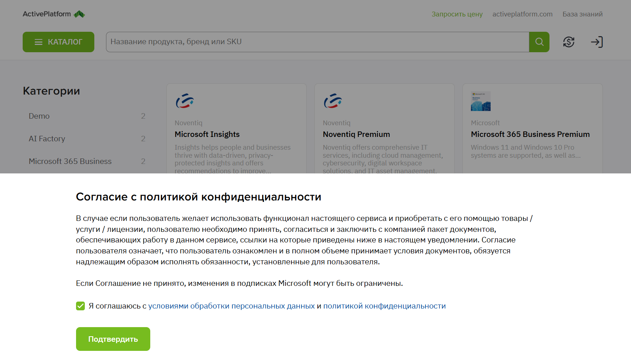Open условиями обработки персональных данных link
Screen dimensions: 631x364
[231, 306]
